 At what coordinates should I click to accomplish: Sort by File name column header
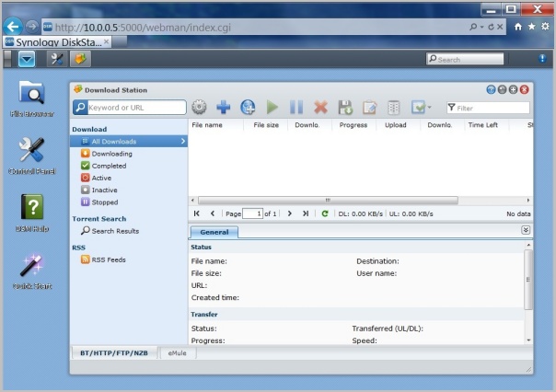[x=207, y=125]
